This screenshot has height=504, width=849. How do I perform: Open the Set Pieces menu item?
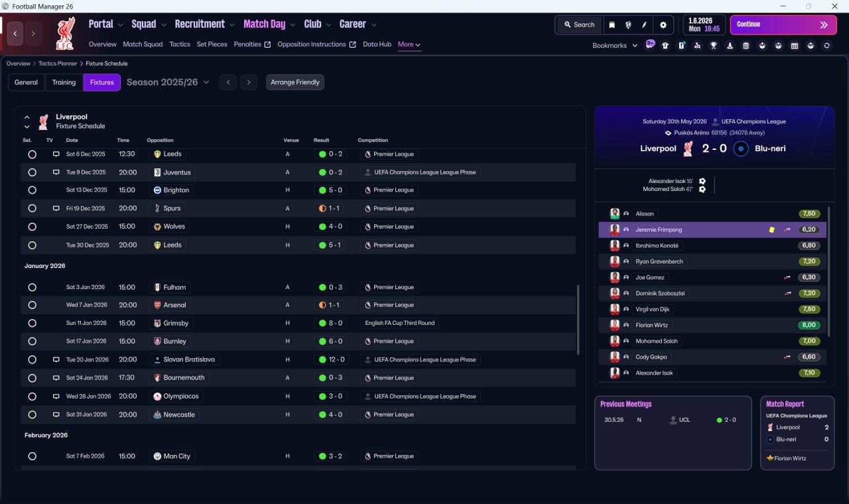pos(212,44)
